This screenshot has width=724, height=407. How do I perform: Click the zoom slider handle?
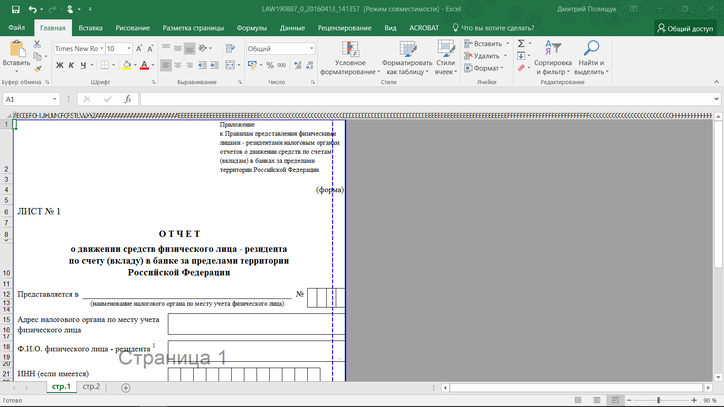point(658,400)
